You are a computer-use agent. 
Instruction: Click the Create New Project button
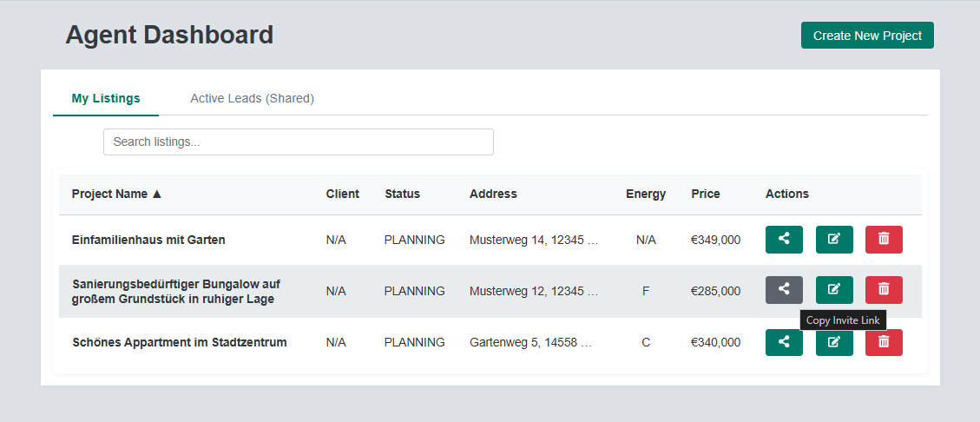867,36
